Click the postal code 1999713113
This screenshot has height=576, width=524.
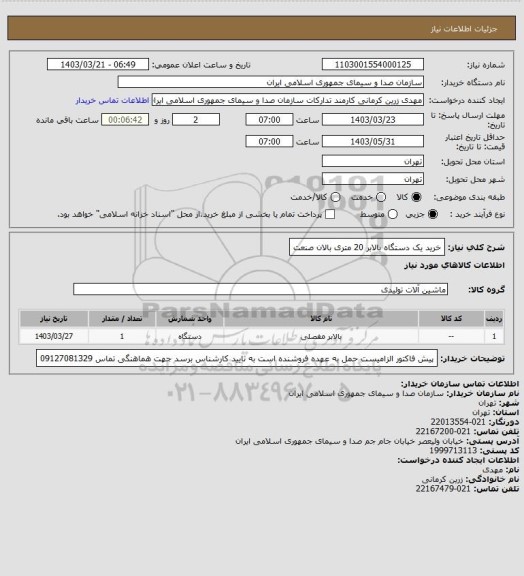pyautogui.click(x=453, y=450)
